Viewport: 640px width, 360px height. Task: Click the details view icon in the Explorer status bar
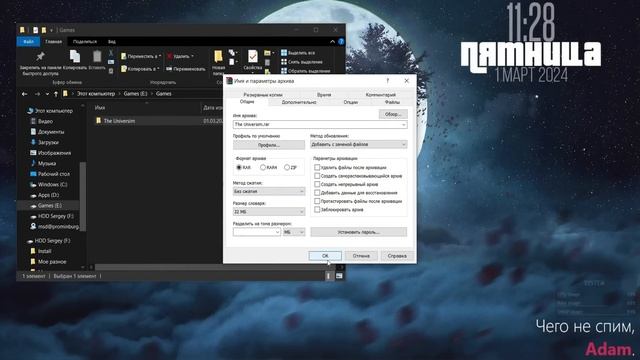[x=329, y=276]
